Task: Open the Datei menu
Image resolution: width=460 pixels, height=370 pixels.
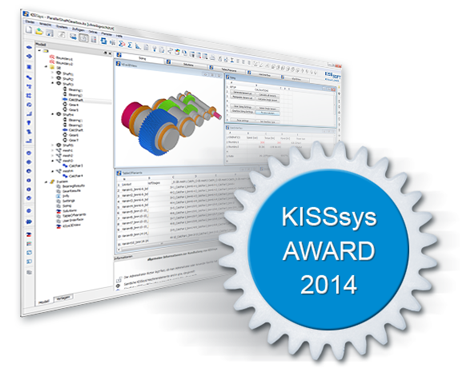Action: pyautogui.click(x=30, y=22)
